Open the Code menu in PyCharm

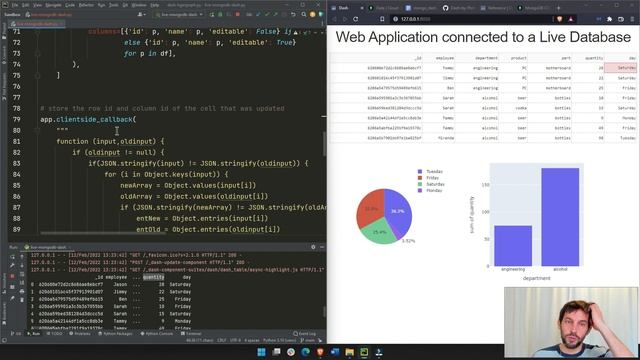[x=70, y=5]
